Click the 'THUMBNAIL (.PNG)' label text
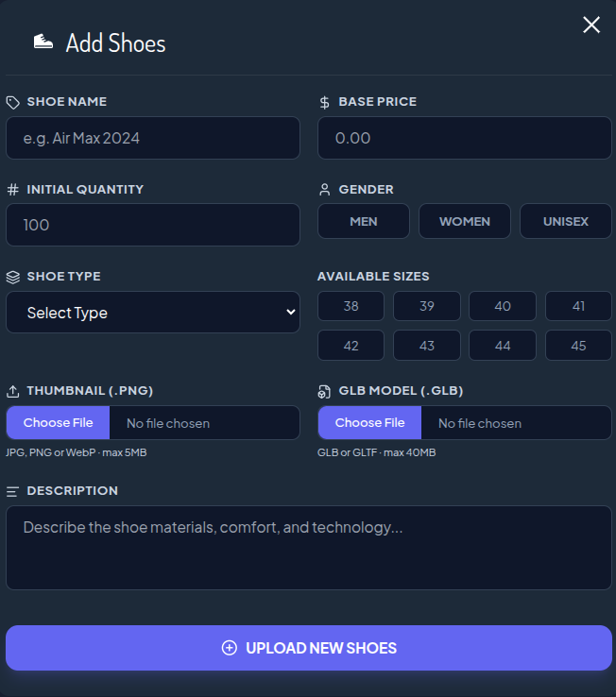616x697 pixels. point(90,391)
